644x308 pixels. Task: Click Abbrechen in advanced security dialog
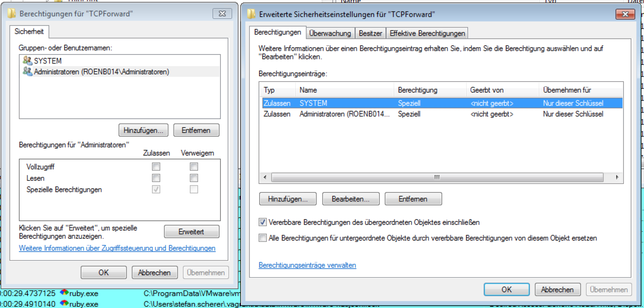[x=558, y=289]
